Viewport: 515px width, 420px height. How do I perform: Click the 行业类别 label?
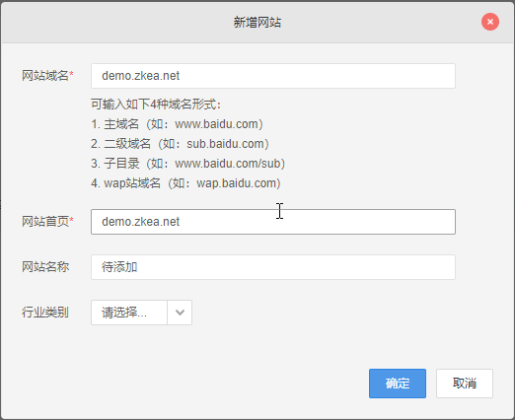[x=45, y=313]
